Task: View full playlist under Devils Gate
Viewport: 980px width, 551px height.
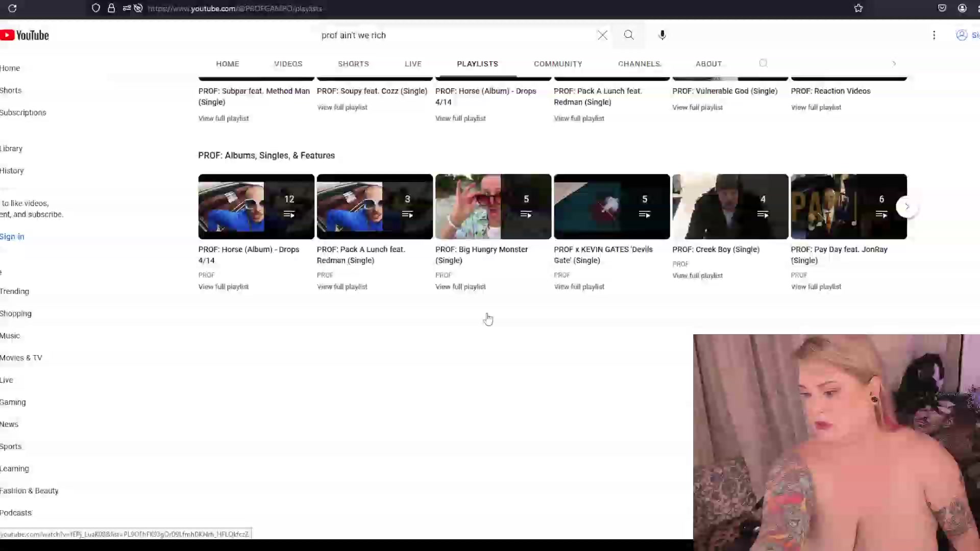Action: click(579, 287)
